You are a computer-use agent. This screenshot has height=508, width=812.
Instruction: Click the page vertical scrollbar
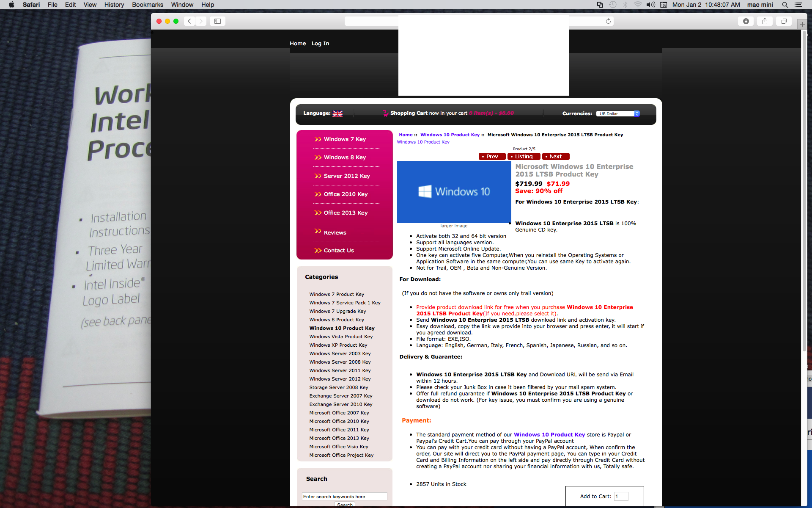pyautogui.click(x=804, y=190)
